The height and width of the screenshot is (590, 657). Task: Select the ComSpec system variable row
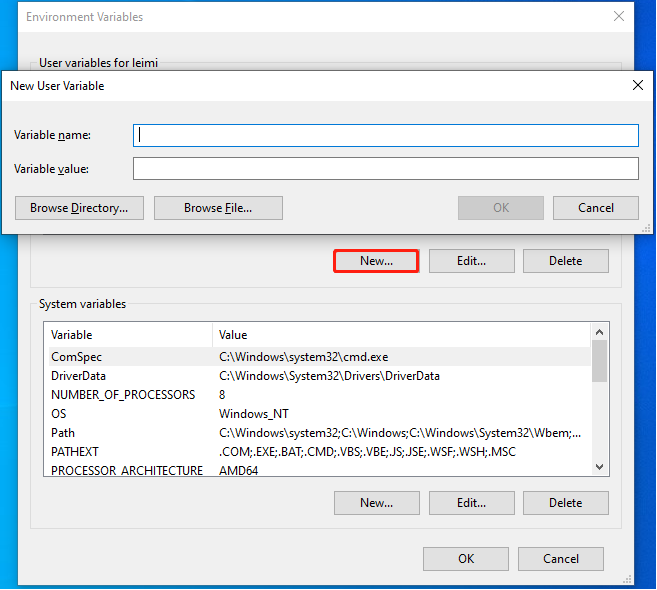point(77,356)
